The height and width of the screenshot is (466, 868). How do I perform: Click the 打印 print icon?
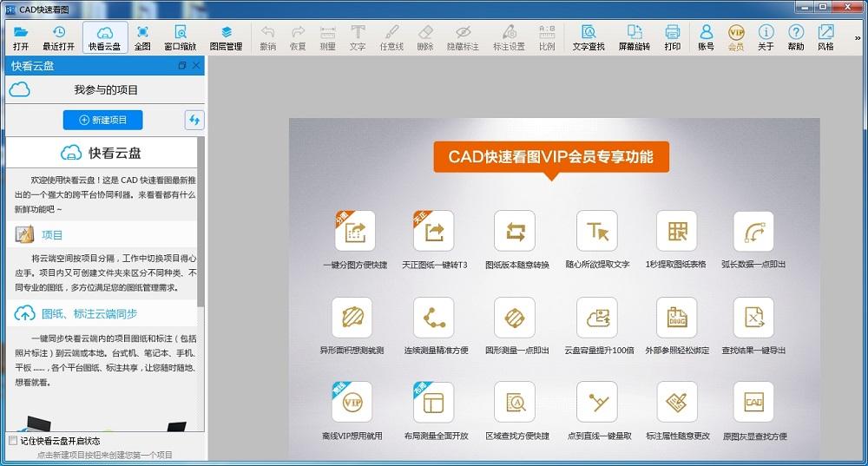[x=672, y=37]
